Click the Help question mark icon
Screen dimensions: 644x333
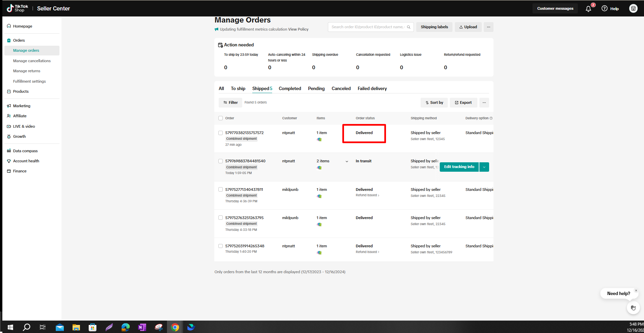[x=604, y=9]
